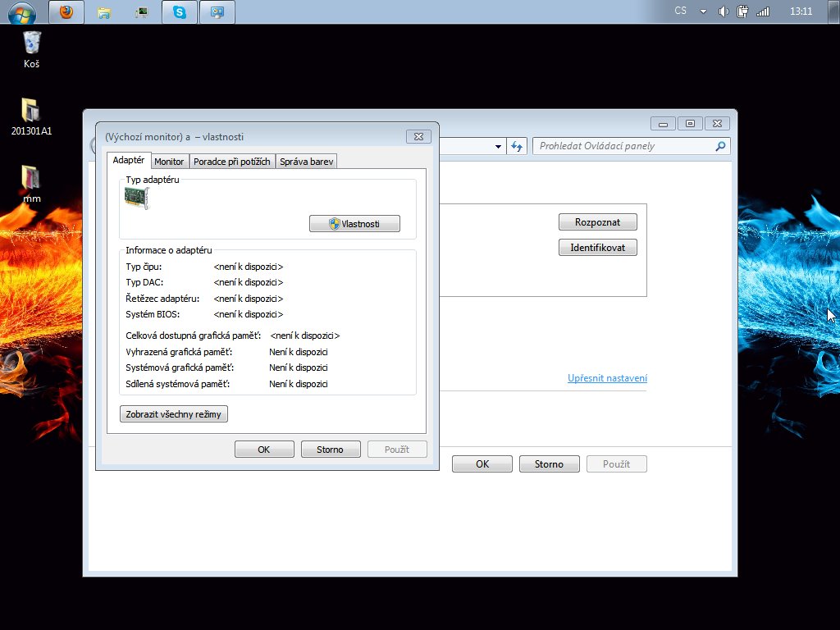840x630 pixels.
Task: Select the mm folder icon
Action: point(31,185)
